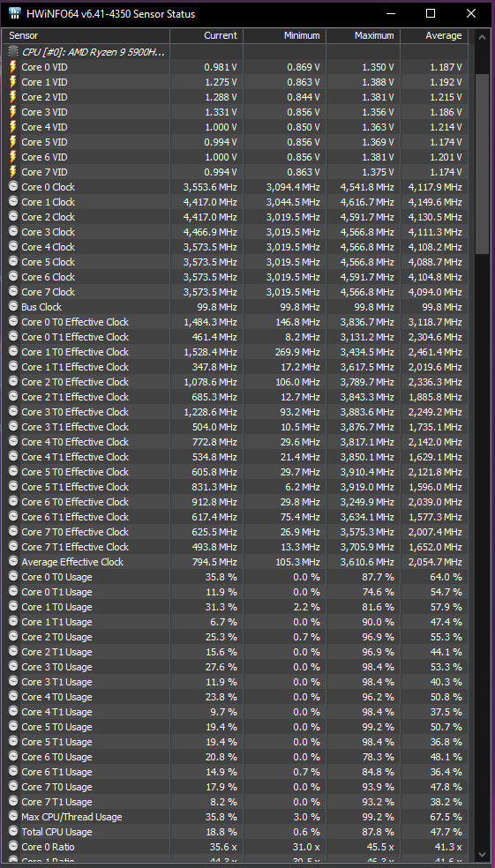Select the Core 1 T0 Effective Clock label

tap(75, 351)
